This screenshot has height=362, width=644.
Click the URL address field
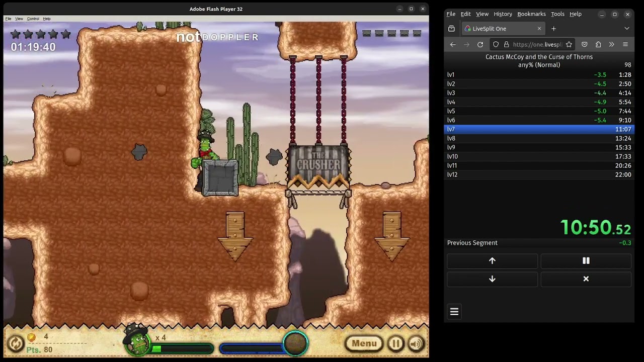(537, 45)
